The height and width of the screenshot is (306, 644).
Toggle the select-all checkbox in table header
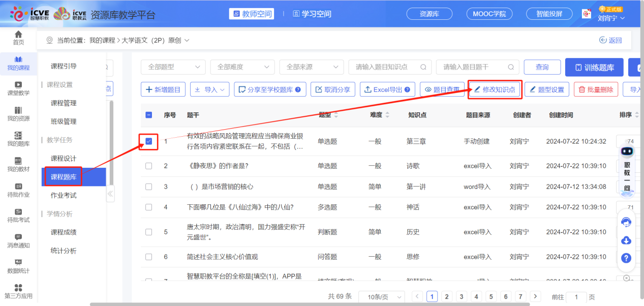tap(148, 115)
